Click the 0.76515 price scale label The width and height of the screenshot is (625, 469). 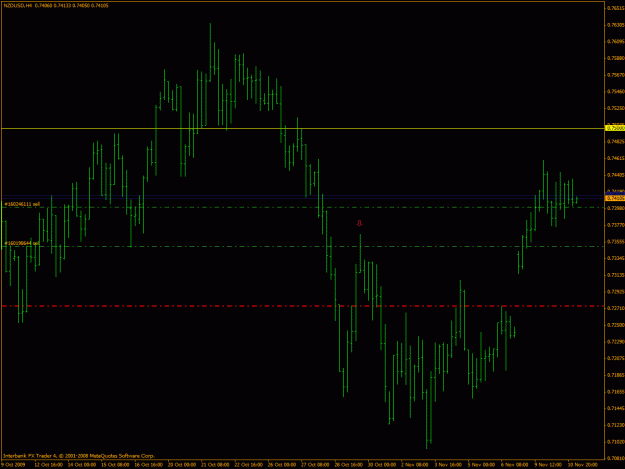tap(616, 8)
